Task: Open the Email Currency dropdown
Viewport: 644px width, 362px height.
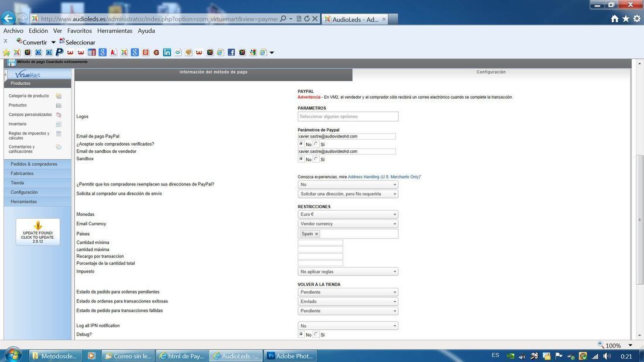Action: [x=348, y=223]
